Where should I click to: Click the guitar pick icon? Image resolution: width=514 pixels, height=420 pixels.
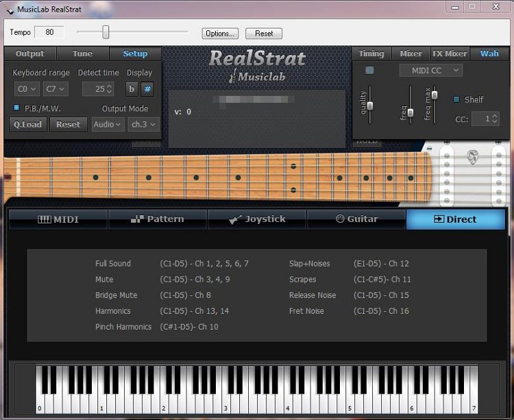(472, 158)
